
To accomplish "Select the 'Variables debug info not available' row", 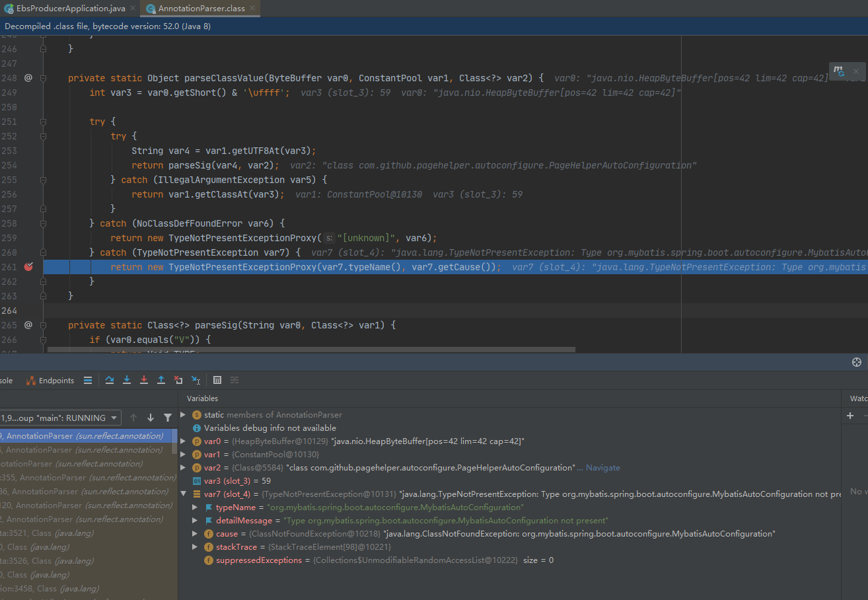I will 510,428.
